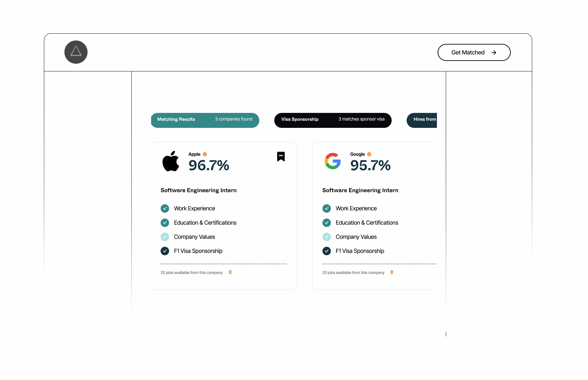Open Google's Software Engineering Intern title
Viewport: 588px width, 380px height.
[360, 190]
